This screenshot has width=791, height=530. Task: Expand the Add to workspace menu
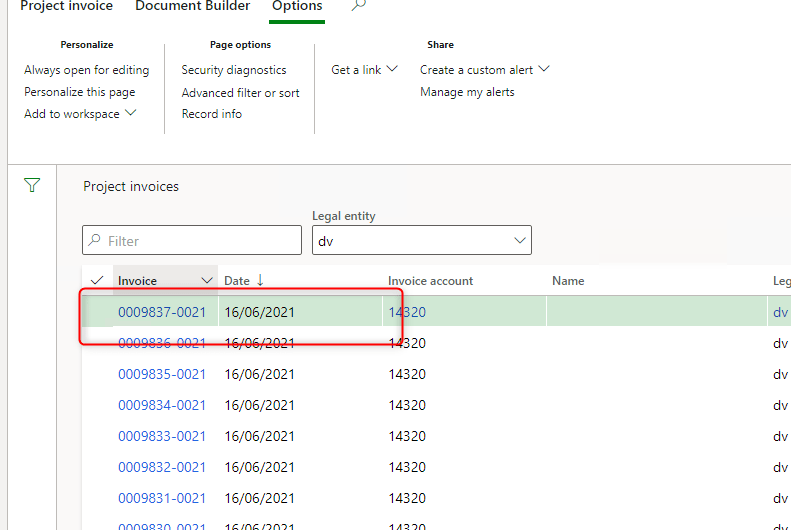pos(80,114)
